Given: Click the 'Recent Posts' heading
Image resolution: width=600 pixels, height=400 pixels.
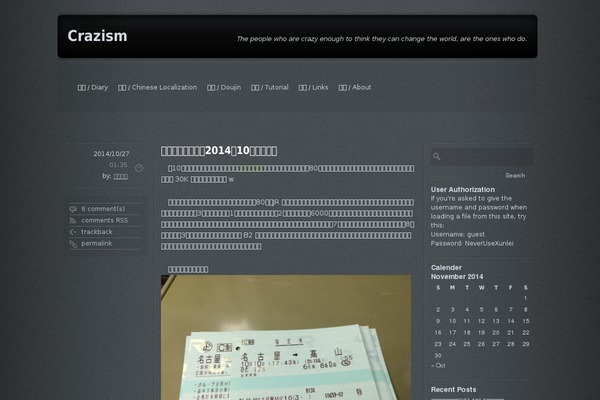Looking at the screenshot, I should coord(453,390).
